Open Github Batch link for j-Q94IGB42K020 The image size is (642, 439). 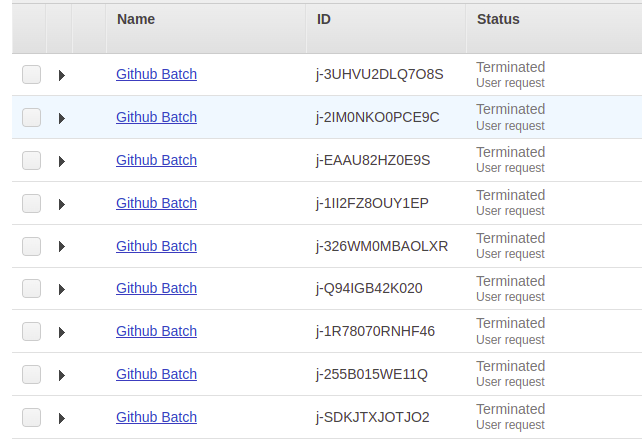pyautogui.click(x=156, y=288)
